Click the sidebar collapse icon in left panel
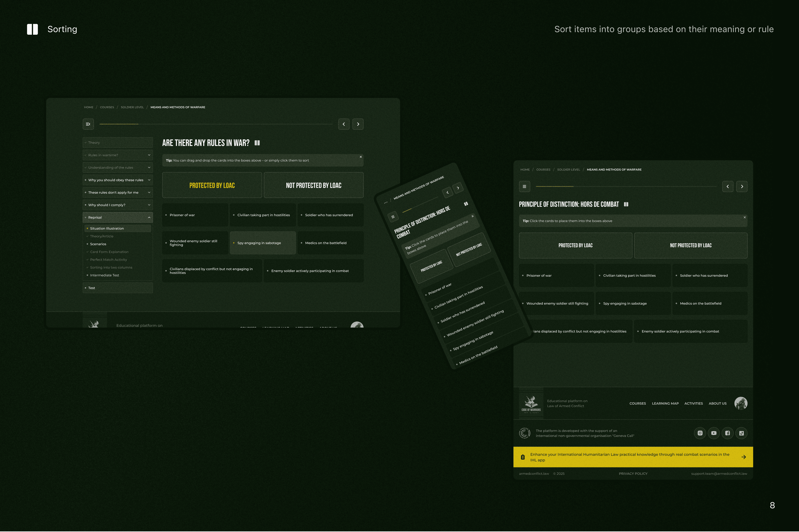Viewport: 799px width, 532px height. [x=88, y=124]
